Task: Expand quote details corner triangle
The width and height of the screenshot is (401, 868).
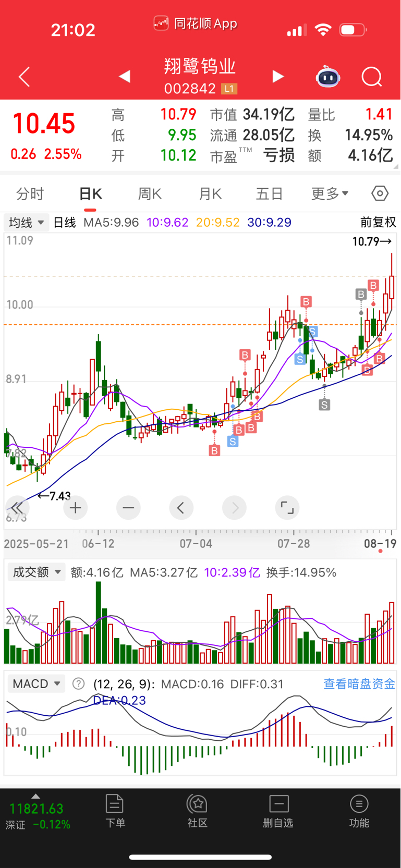Action: pos(396,166)
